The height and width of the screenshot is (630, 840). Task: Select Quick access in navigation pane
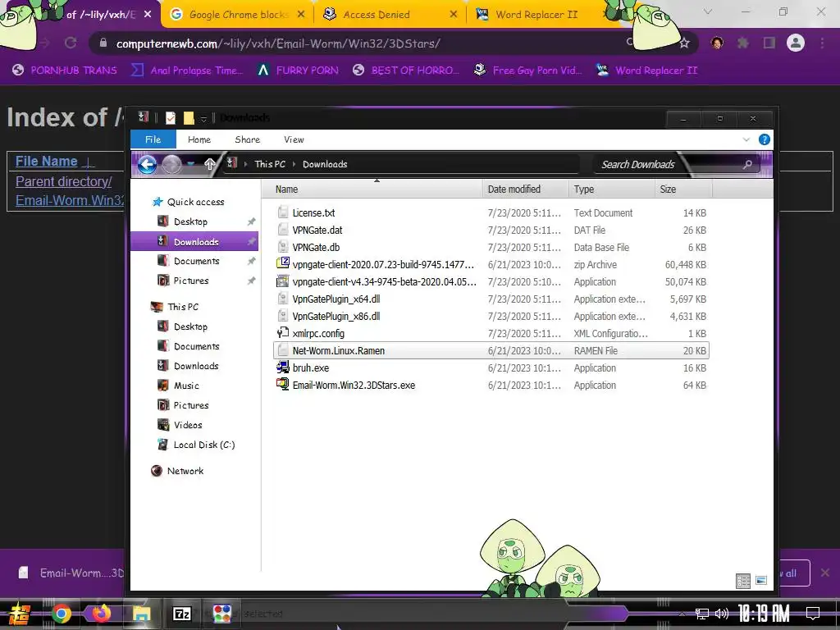195,202
